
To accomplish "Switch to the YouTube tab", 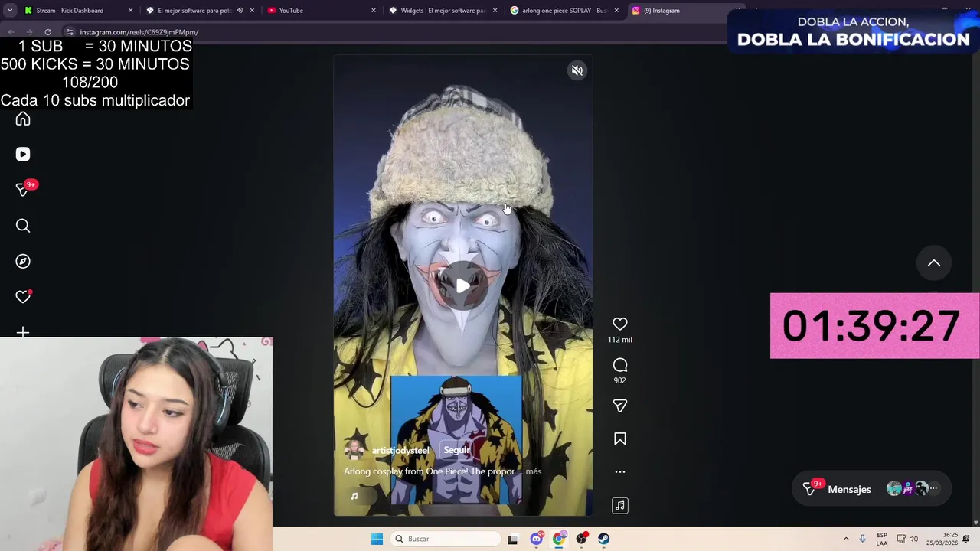I will [x=320, y=11].
